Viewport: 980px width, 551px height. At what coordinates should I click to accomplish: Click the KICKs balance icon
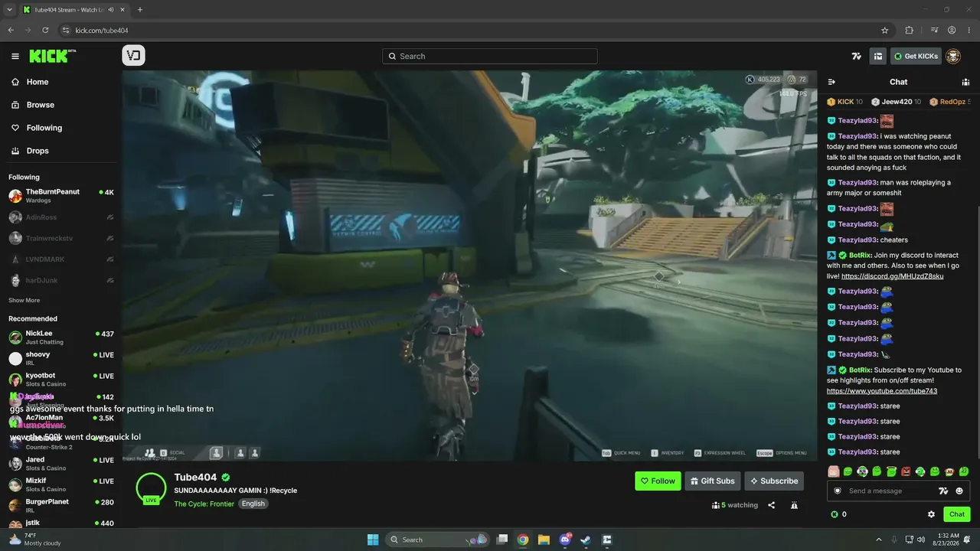(x=835, y=514)
